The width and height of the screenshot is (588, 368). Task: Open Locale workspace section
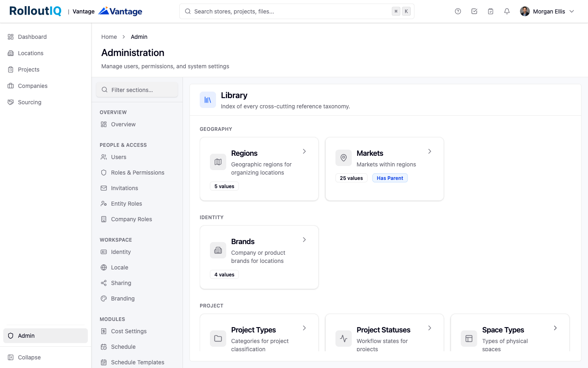137,267
